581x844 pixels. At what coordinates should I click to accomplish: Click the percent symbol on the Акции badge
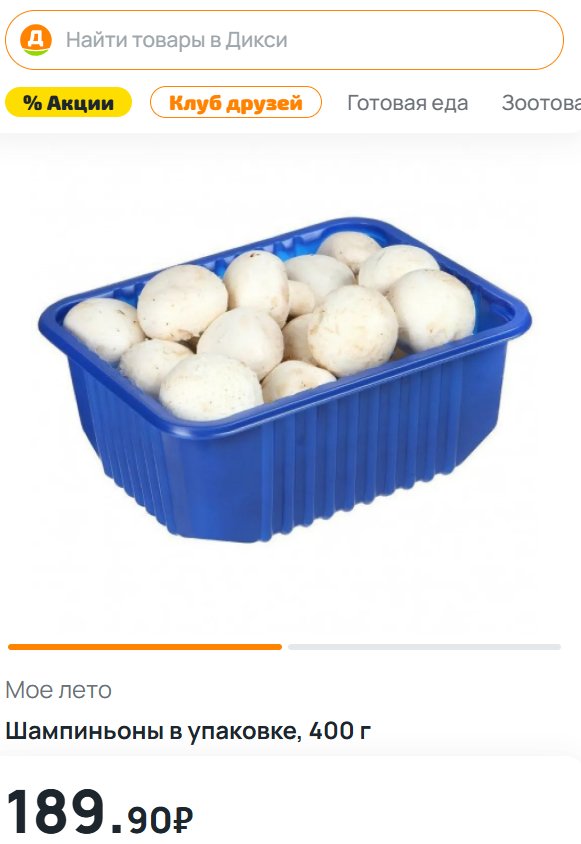pyautogui.click(x=32, y=103)
